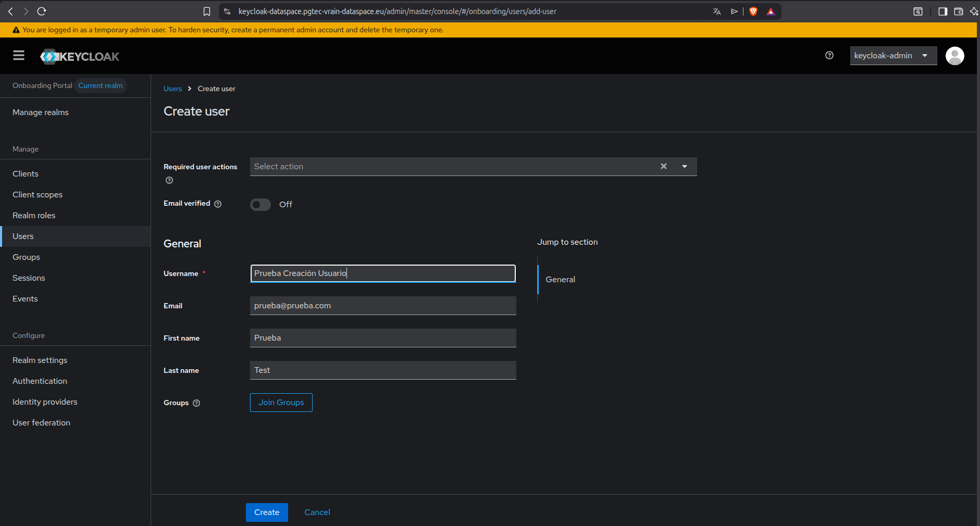Open the help icon in header
This screenshot has width=980, height=526.
[x=829, y=55]
